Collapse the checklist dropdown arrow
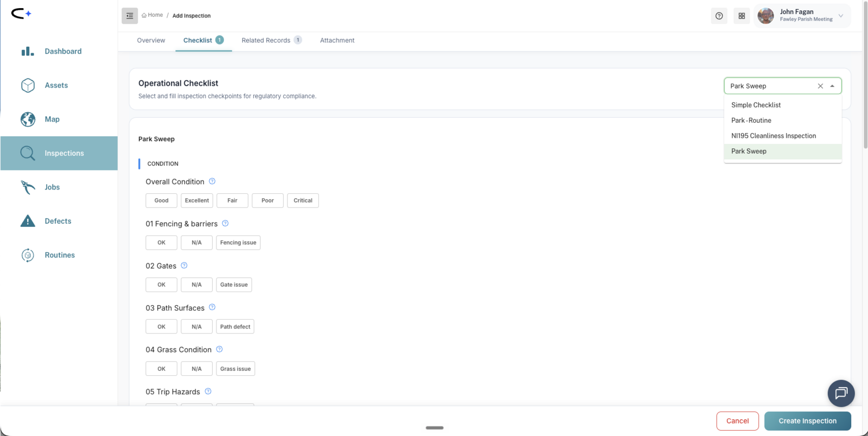The image size is (868, 436). [x=832, y=86]
